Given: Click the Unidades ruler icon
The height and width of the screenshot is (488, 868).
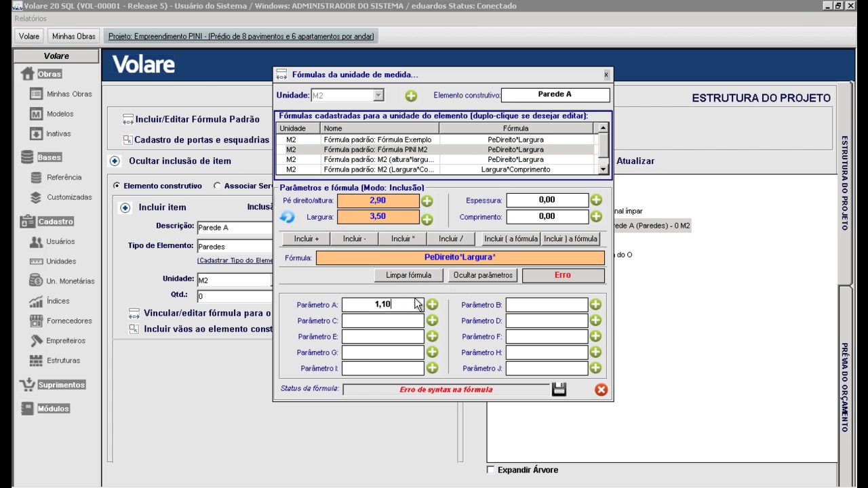Looking at the screenshot, I should coord(36,261).
